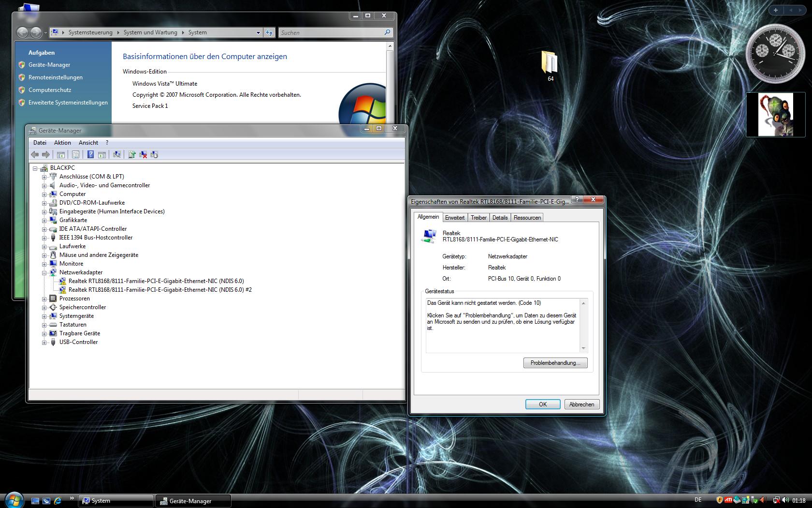Open the Computerschutz link
The image size is (812, 508).
50,90
